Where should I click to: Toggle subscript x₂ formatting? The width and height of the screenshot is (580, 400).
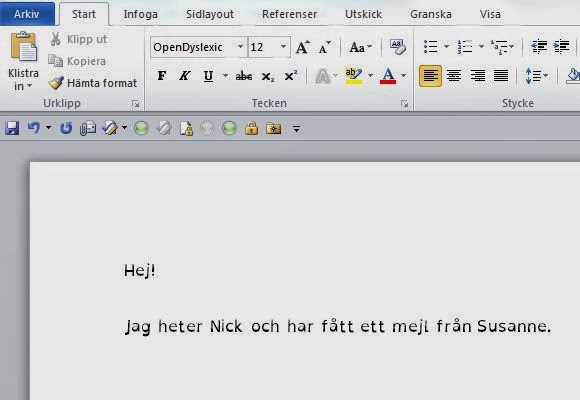point(267,77)
